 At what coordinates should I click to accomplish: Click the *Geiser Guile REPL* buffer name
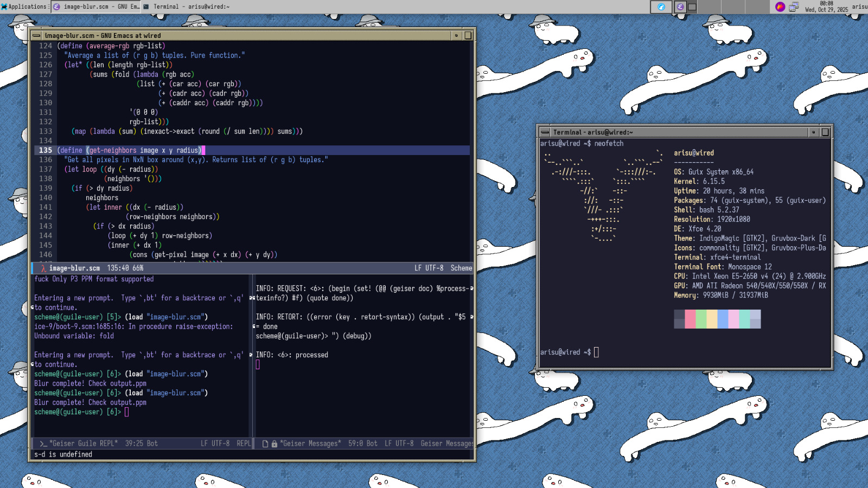click(84, 444)
